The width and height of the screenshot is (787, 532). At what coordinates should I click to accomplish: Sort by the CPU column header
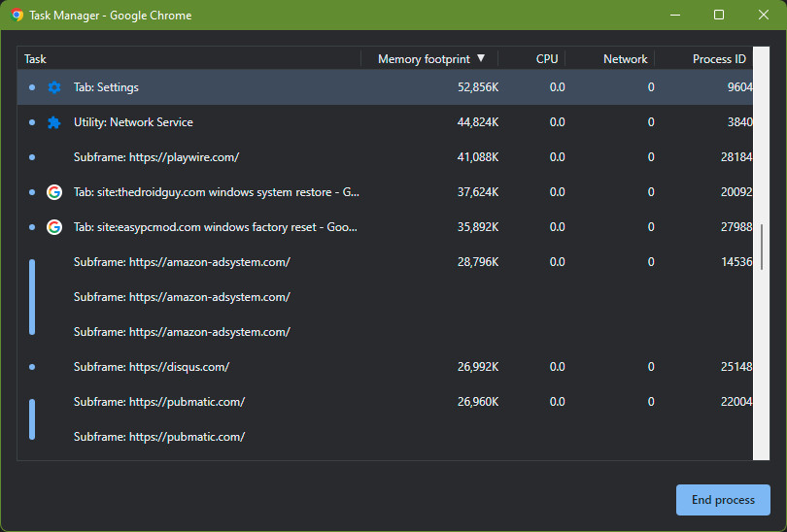click(547, 59)
